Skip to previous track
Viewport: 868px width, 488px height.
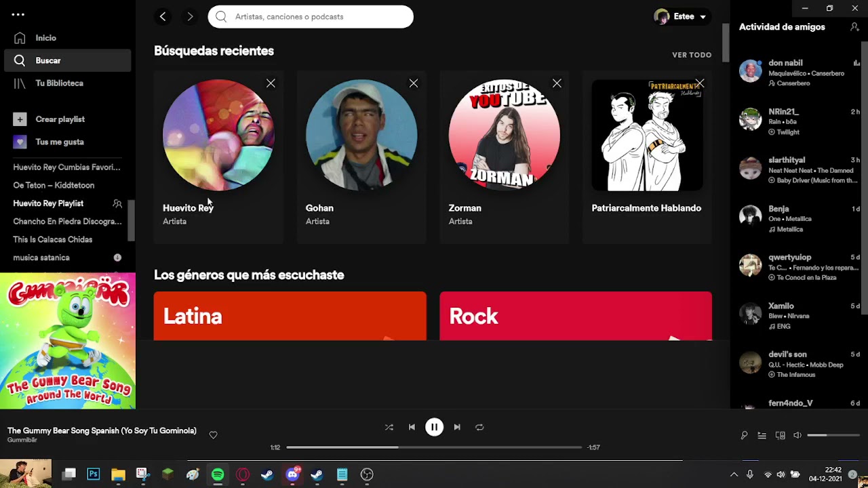[x=412, y=427]
